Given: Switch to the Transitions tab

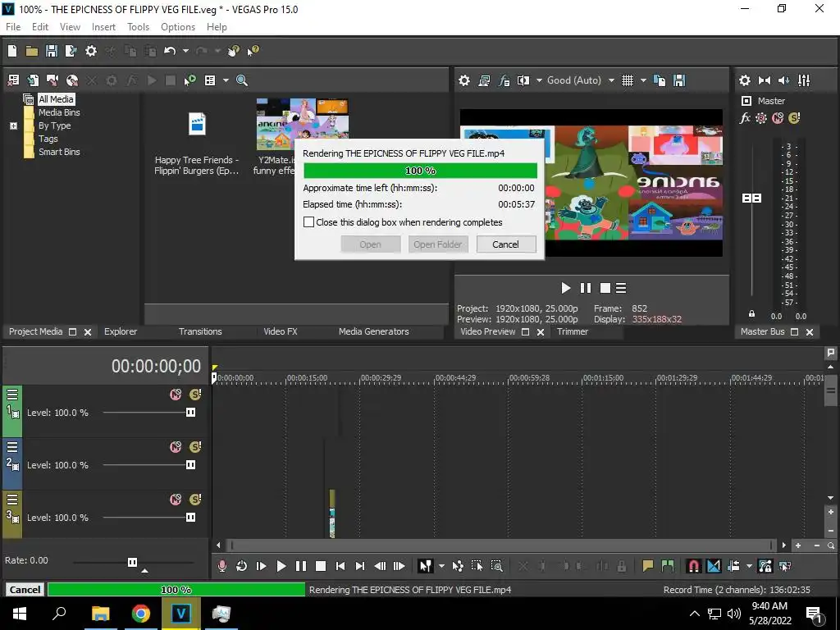Looking at the screenshot, I should [200, 331].
